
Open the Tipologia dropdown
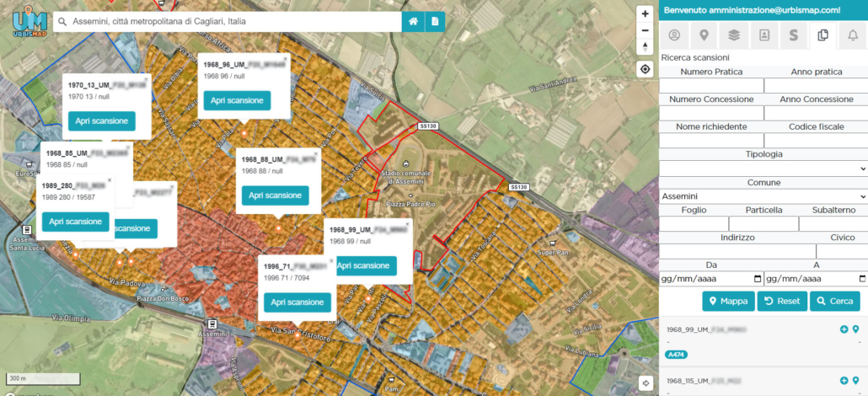764,169
